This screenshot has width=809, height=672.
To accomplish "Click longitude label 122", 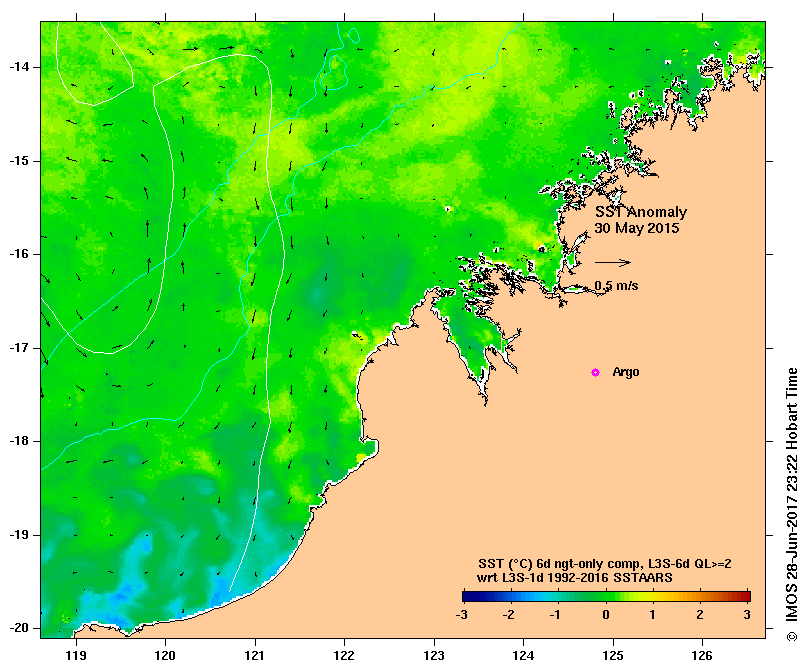I will pyautogui.click(x=344, y=655).
